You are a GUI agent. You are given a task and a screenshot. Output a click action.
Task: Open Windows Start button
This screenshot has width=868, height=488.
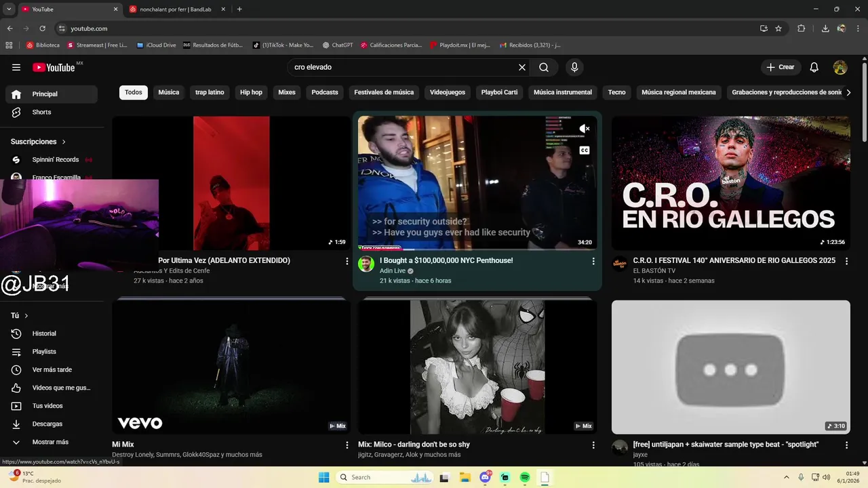[323, 477]
